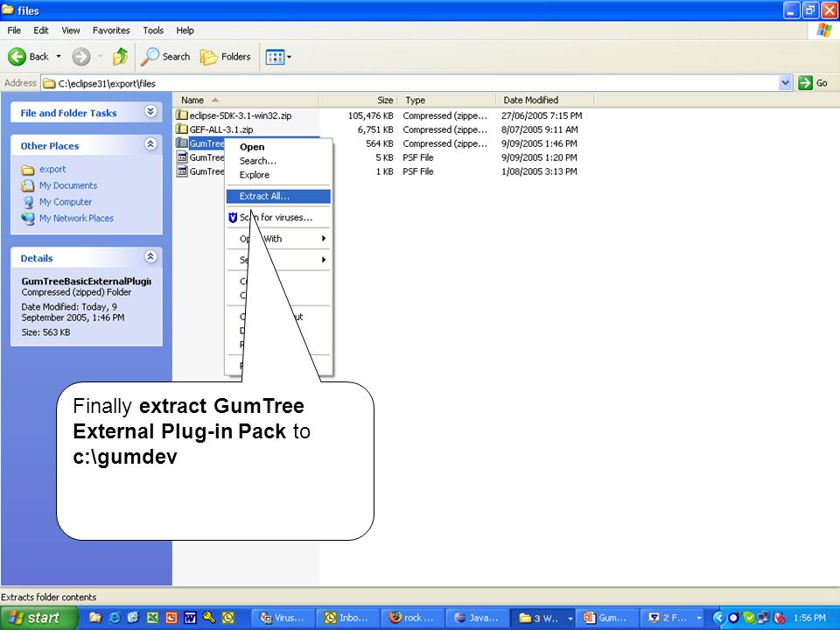Click the 5 KB PSF file icon
Viewport: 840px width, 630px height.
(182, 157)
